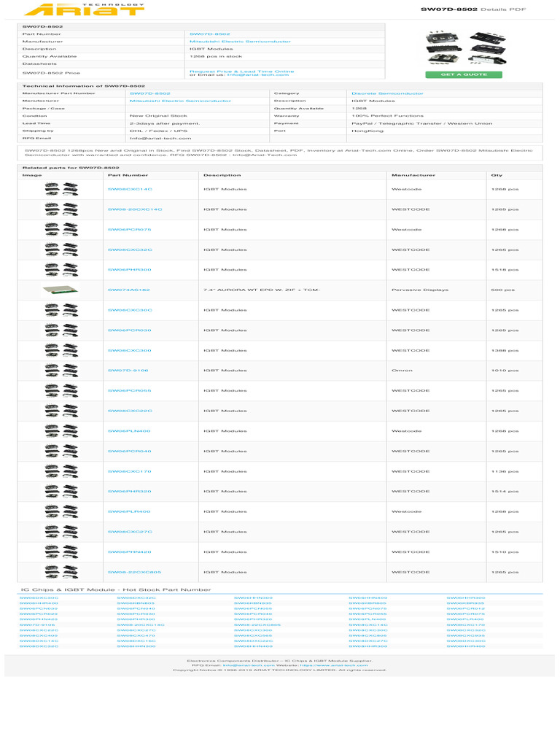Open related part SW08CXC22C link
The width and height of the screenshot is (560, 747).
click(130, 411)
